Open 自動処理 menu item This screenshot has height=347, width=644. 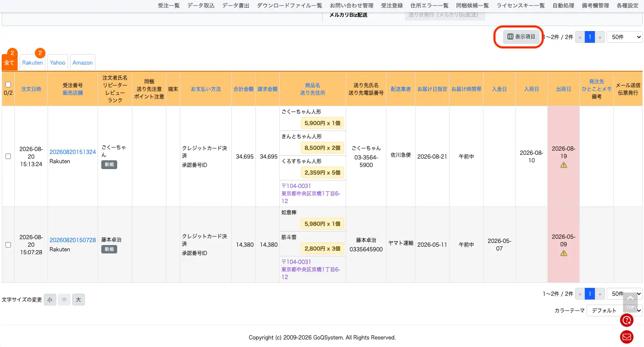pos(563,5)
